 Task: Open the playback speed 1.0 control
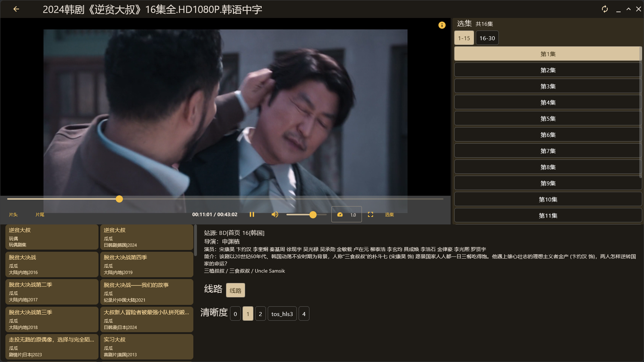346,214
